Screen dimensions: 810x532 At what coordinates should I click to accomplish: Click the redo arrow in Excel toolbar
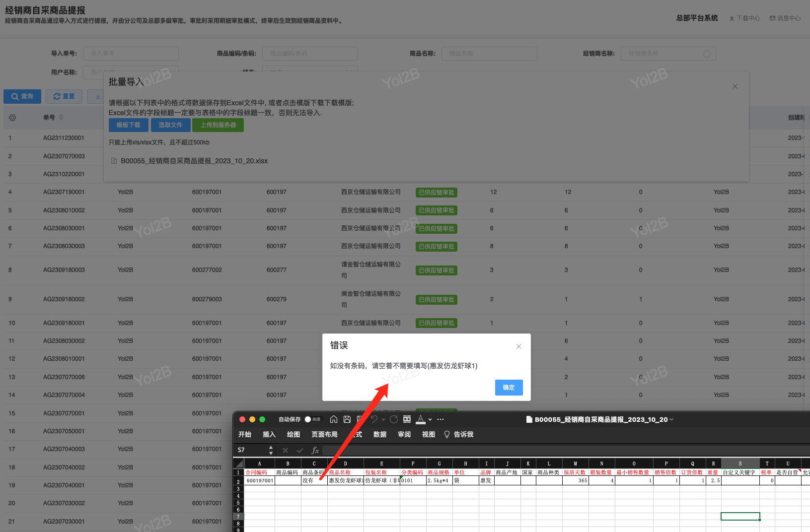click(394, 419)
